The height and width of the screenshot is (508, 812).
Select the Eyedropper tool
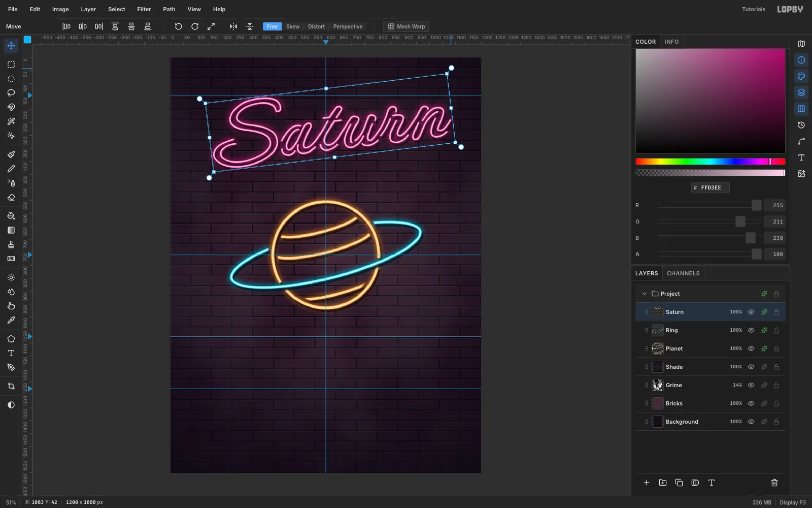pos(11,320)
